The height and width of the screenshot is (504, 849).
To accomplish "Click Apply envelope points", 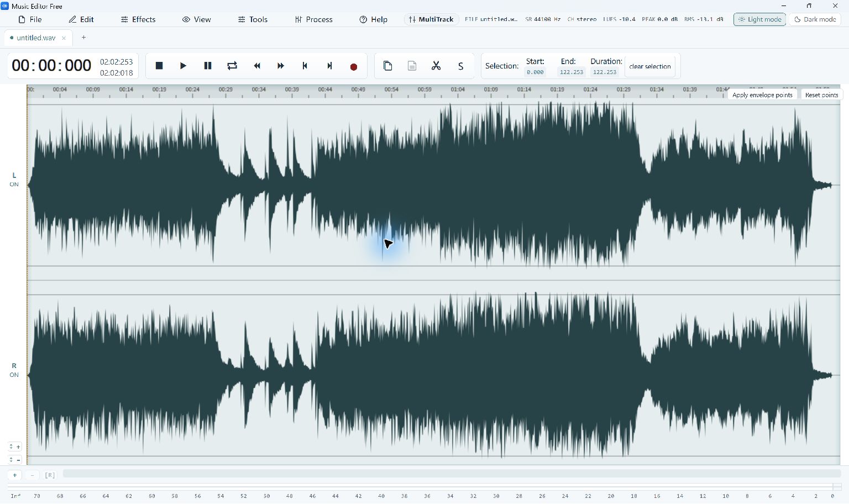I will [x=762, y=95].
